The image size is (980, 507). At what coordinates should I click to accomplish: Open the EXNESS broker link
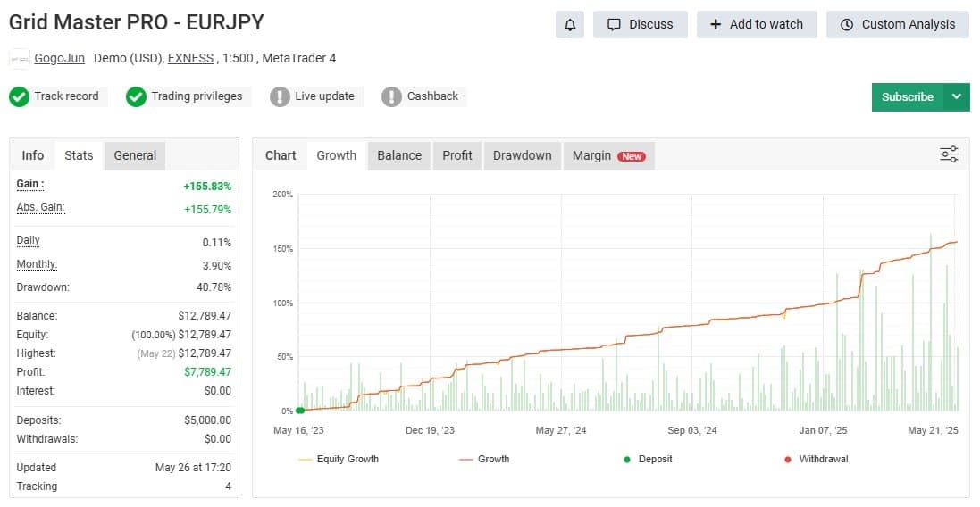click(x=190, y=59)
